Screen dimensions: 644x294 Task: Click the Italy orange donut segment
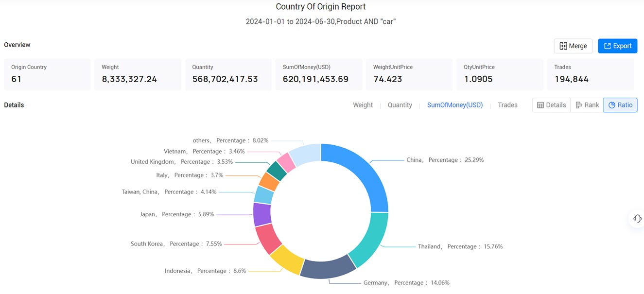click(x=269, y=181)
